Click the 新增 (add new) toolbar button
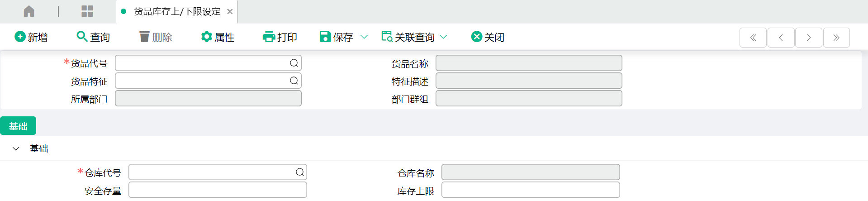This screenshot has height=201, width=868. click(31, 37)
